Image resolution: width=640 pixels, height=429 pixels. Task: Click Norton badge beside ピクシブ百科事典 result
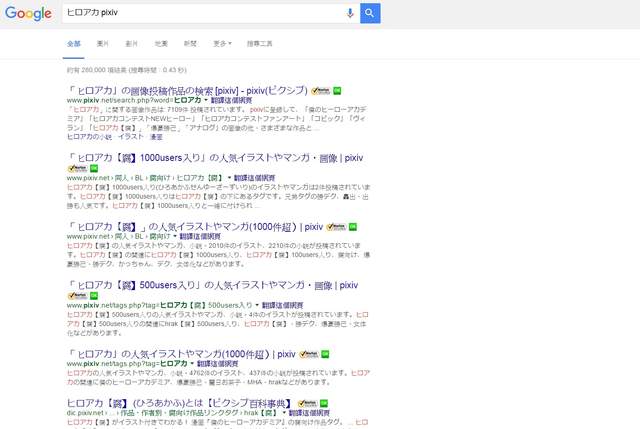coord(307,404)
